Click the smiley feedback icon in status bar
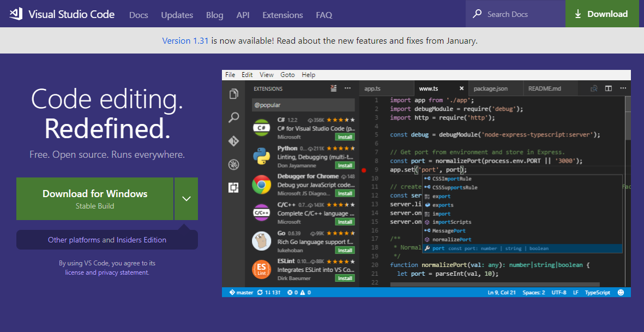This screenshot has width=644, height=332. [621, 292]
